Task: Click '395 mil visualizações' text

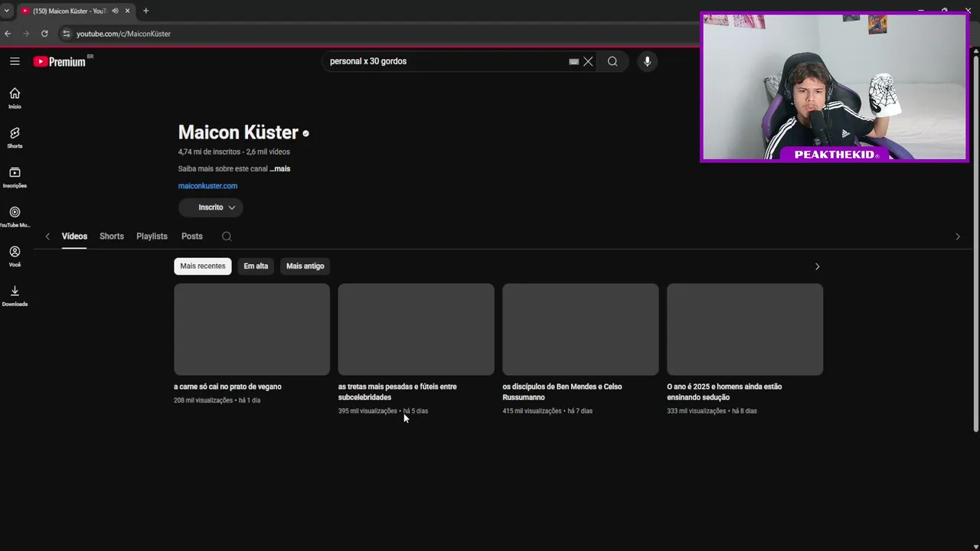Action: pyautogui.click(x=367, y=411)
